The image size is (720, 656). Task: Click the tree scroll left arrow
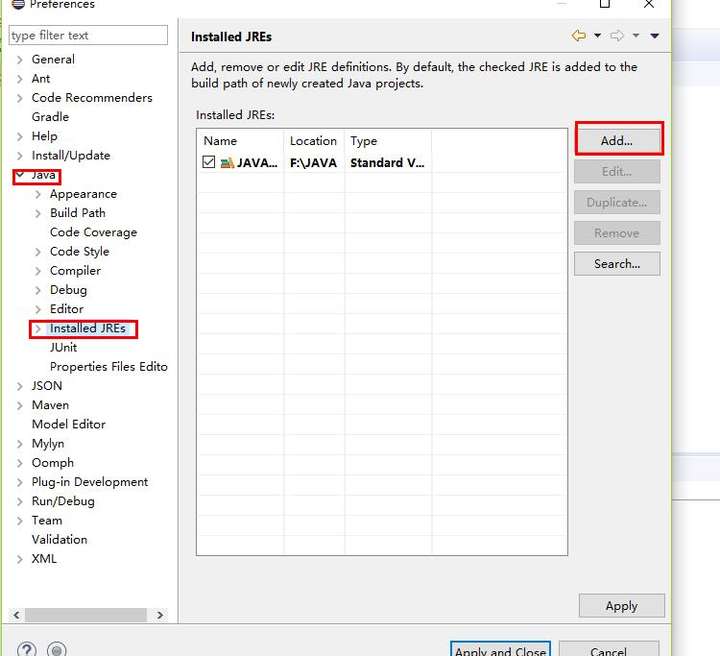[x=17, y=615]
